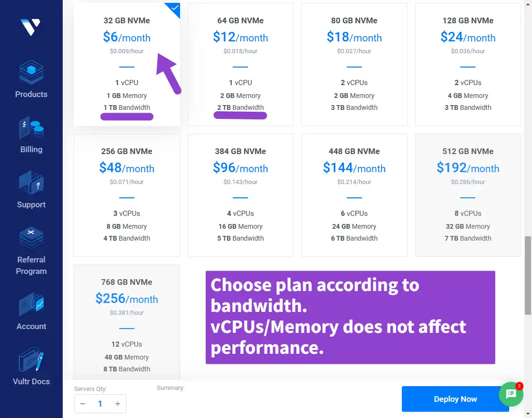Select the 32 GB NVMe $6/month plan
The image size is (532, 418).
(x=126, y=65)
